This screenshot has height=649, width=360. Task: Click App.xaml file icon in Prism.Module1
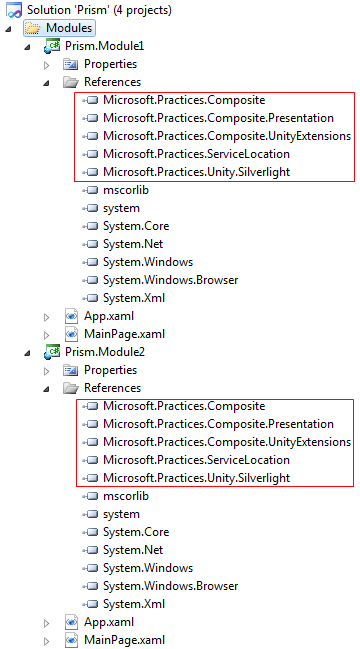[71, 317]
